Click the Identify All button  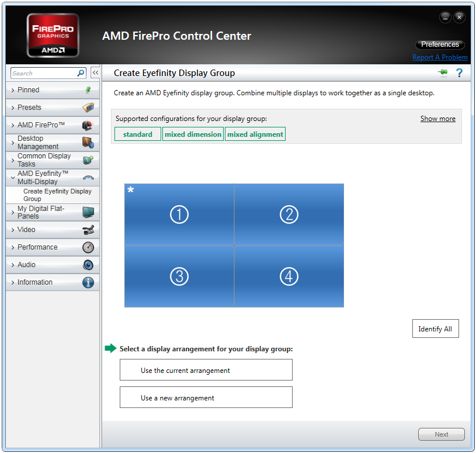click(x=435, y=328)
